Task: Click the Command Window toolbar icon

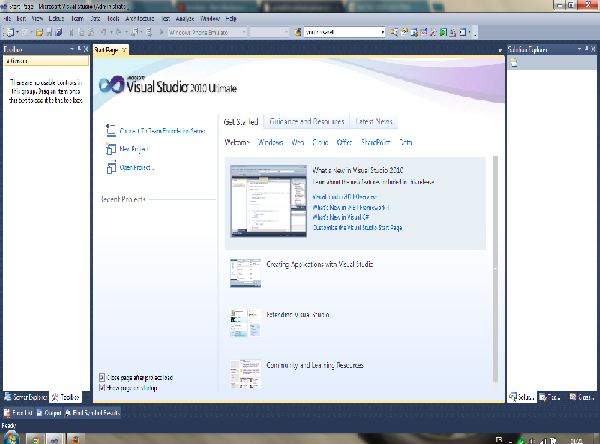Action: (462, 33)
